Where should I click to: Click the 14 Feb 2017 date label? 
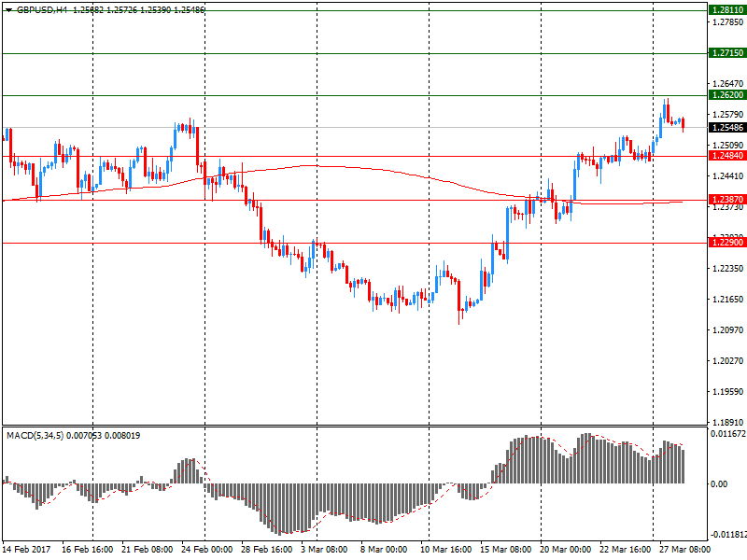pos(26,550)
